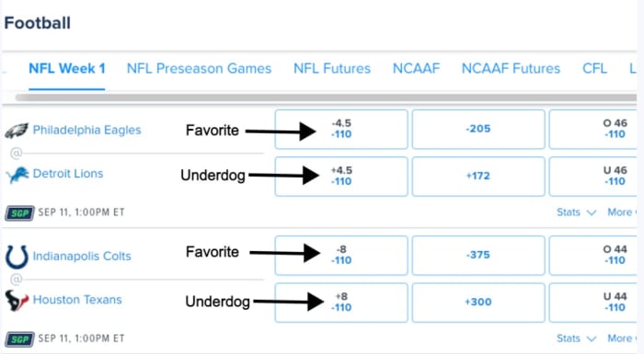Expand Stats dropdown for Colts at Texans

(x=576, y=338)
